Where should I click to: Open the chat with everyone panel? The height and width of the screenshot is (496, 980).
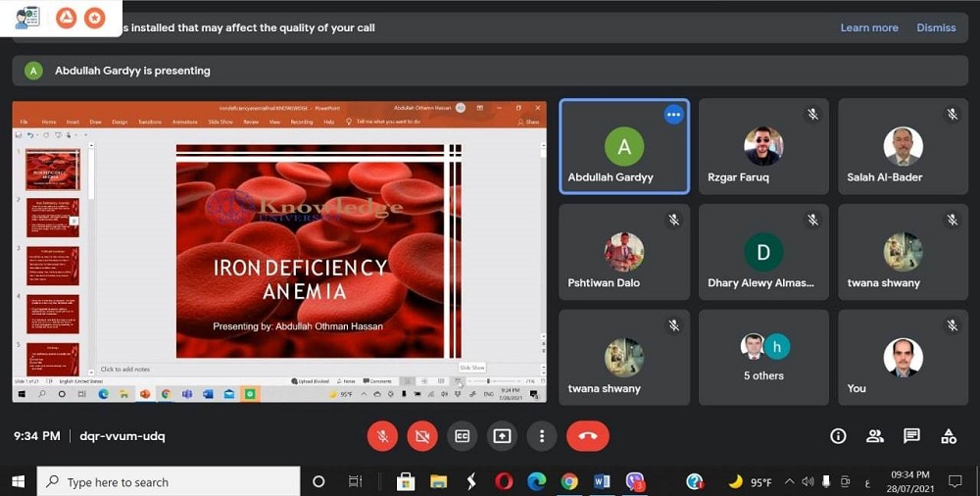911,436
